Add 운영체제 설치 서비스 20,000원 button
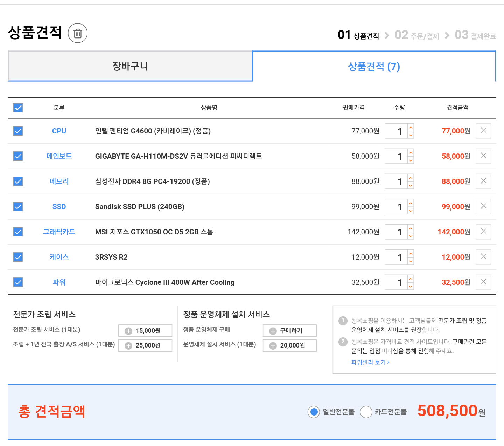Image resolution: width=504 pixels, height=446 pixels. coord(290,345)
